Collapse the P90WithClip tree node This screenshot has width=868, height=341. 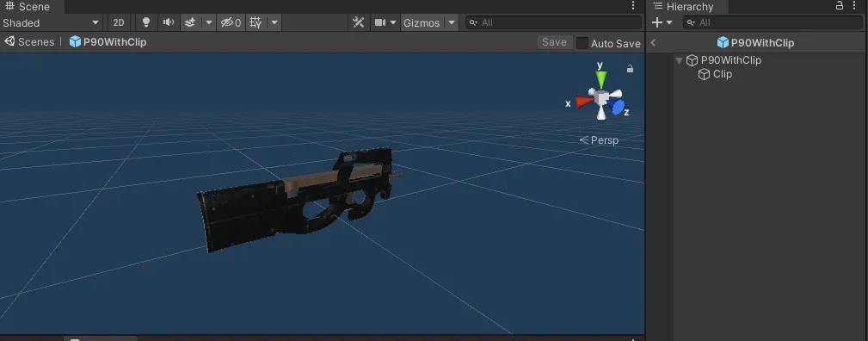point(680,60)
